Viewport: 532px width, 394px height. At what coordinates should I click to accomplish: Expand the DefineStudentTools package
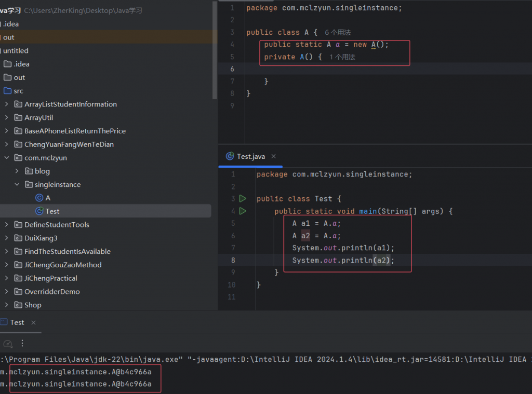click(6, 224)
